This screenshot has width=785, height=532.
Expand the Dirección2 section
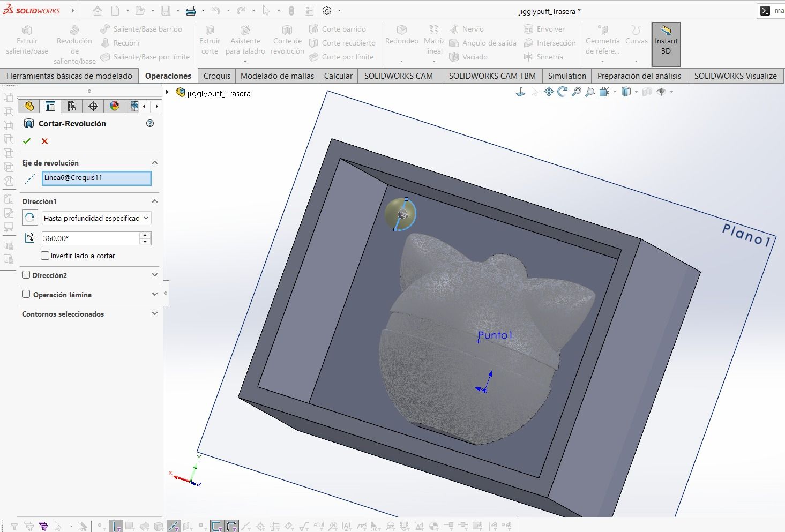155,275
